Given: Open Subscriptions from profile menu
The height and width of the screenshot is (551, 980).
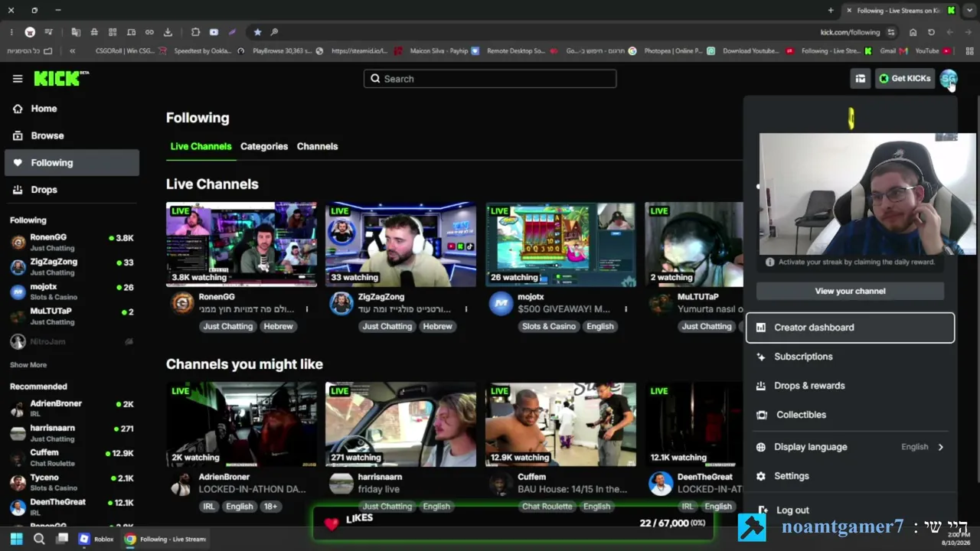Looking at the screenshot, I should point(850,357).
